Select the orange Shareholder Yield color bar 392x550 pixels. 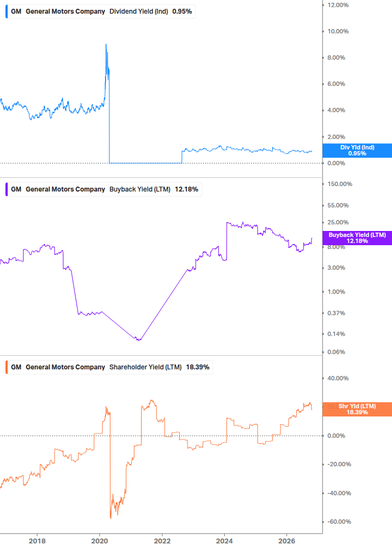[x=7, y=367]
